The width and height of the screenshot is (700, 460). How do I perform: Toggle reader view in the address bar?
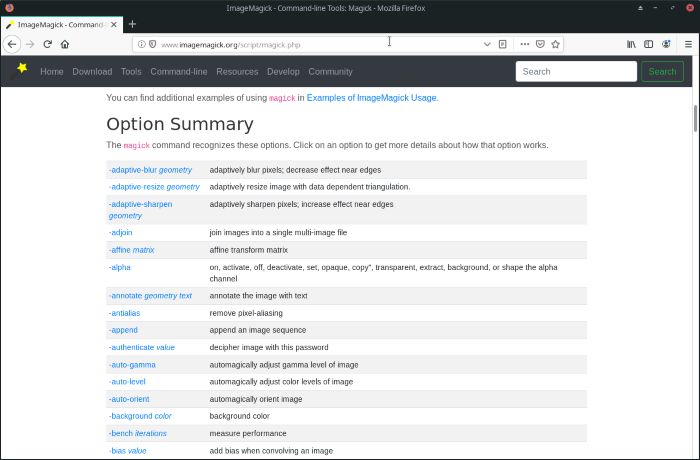tap(502, 44)
